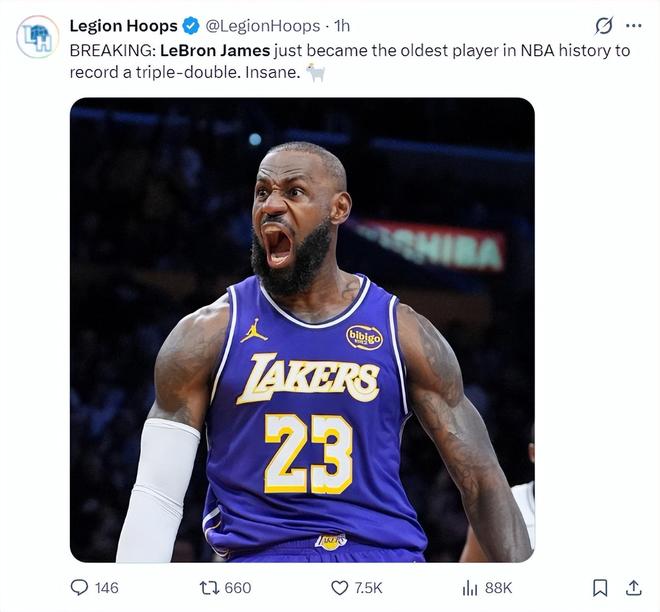Click the blue verified badge
This screenshot has height=612, width=660.
[x=190, y=26]
